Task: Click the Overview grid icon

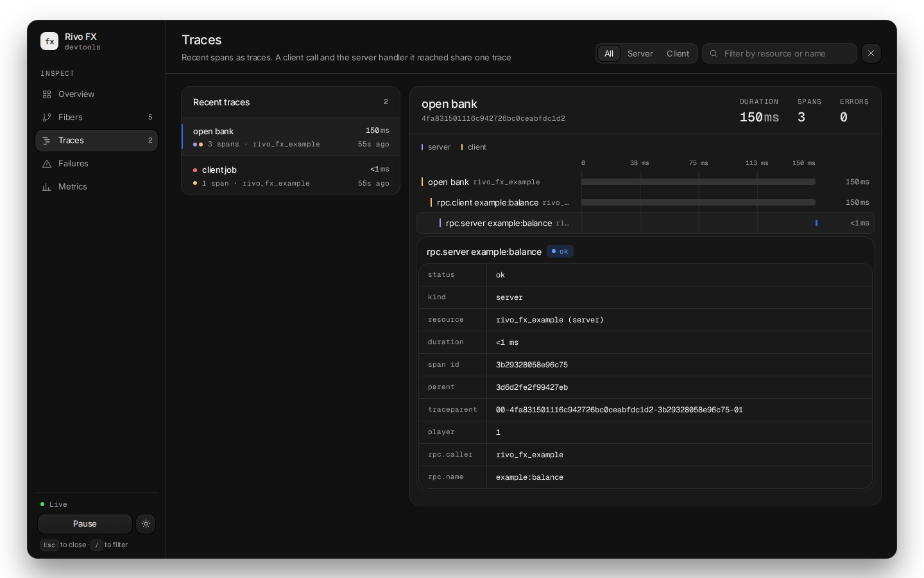Action: tap(47, 94)
